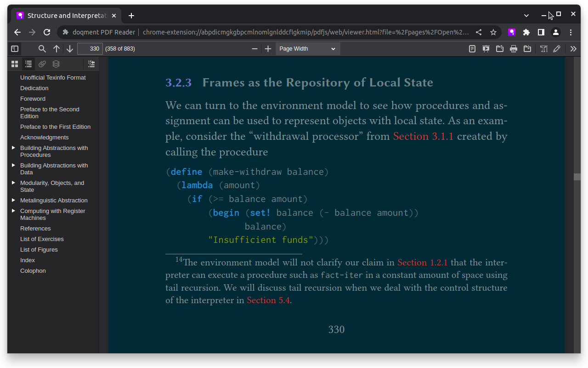
Task: Open the tools overflow menu chevrons
Action: 573,49
